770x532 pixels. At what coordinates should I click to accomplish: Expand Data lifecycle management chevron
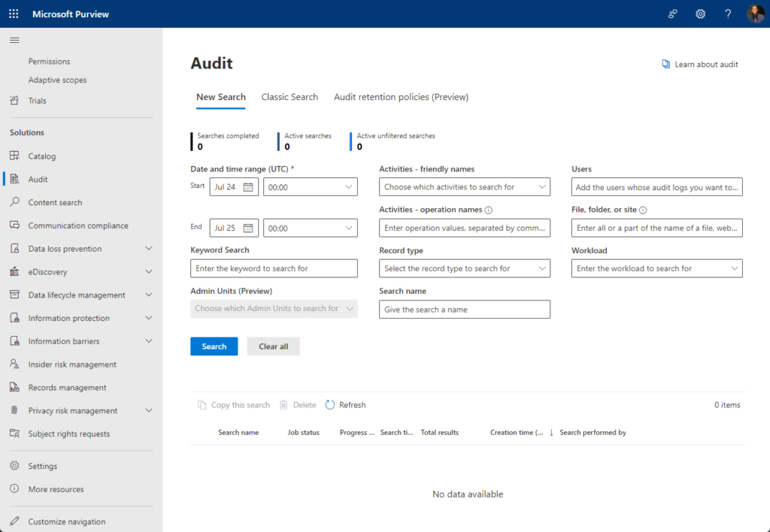pos(149,295)
